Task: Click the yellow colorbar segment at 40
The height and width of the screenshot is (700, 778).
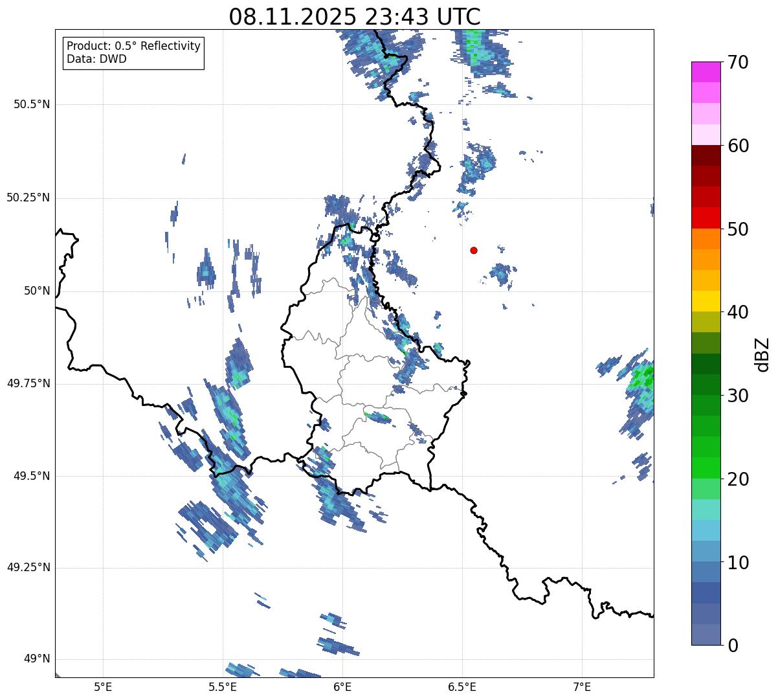Action: coord(706,302)
